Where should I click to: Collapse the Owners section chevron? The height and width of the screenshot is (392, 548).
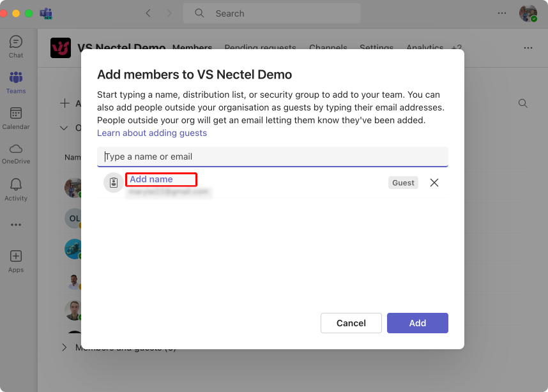tap(64, 128)
